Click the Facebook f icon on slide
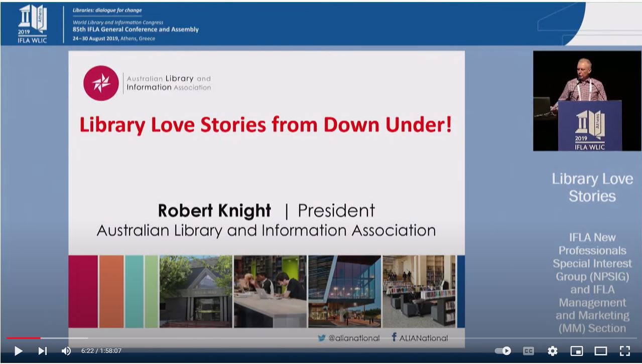This screenshot has width=642, height=364. [394, 337]
